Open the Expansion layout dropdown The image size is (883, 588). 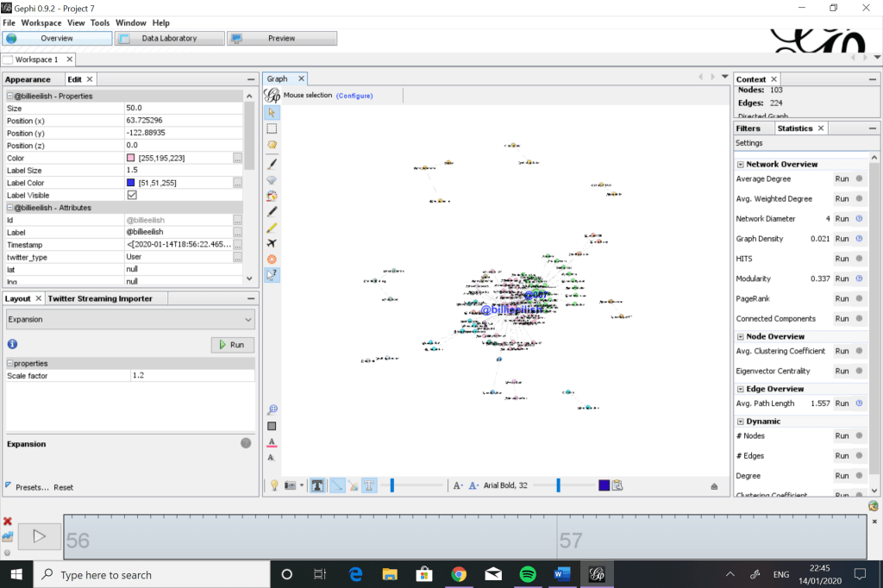130,319
